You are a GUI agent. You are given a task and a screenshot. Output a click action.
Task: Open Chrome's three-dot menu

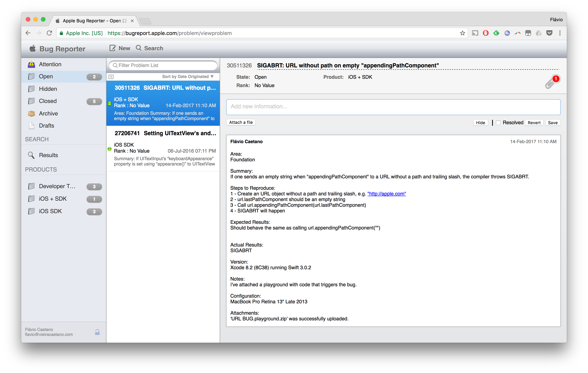click(x=560, y=33)
